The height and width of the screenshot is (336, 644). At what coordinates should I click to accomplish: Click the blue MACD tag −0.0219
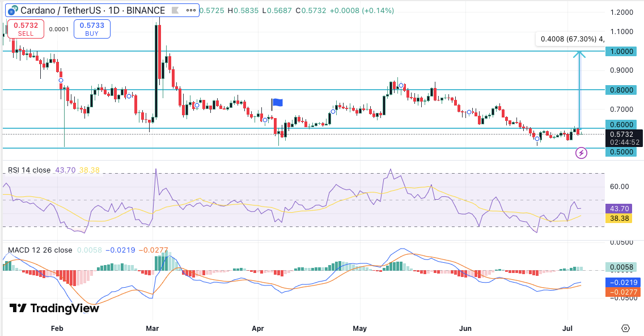(623, 283)
